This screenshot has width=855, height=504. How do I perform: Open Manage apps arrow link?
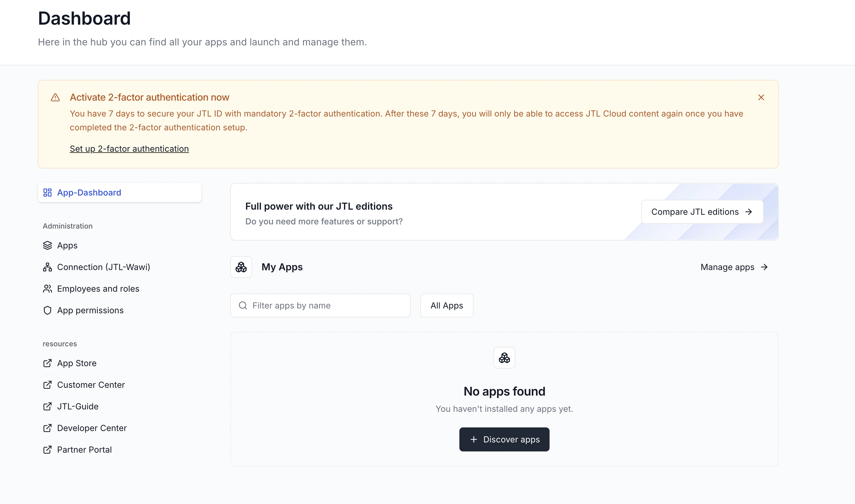click(x=734, y=267)
